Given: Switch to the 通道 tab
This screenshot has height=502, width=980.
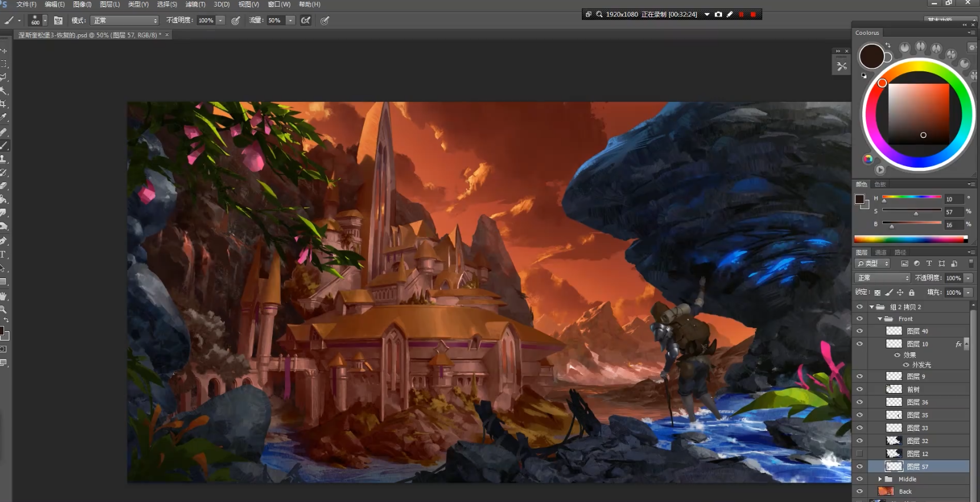Looking at the screenshot, I should point(880,252).
